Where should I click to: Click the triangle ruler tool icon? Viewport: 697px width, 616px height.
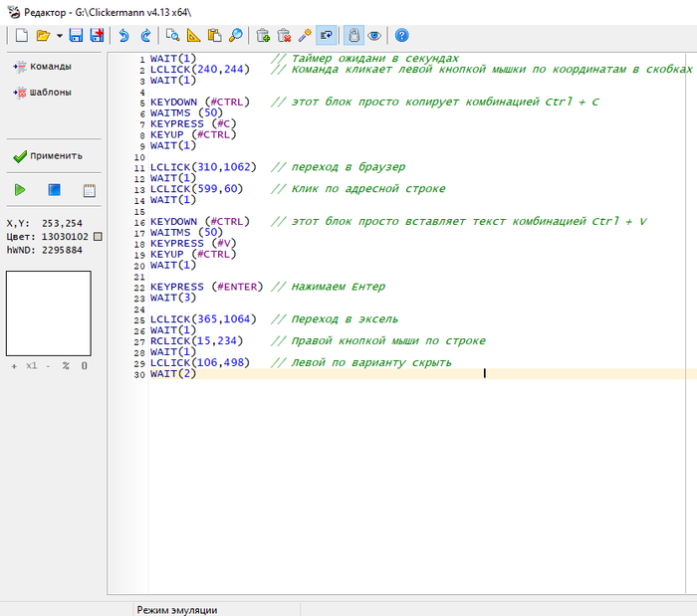(x=193, y=36)
